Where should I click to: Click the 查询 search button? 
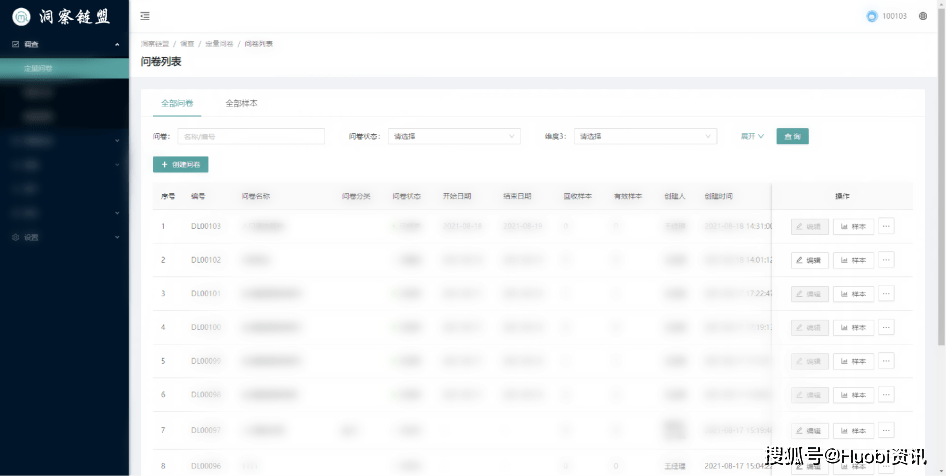tap(792, 136)
